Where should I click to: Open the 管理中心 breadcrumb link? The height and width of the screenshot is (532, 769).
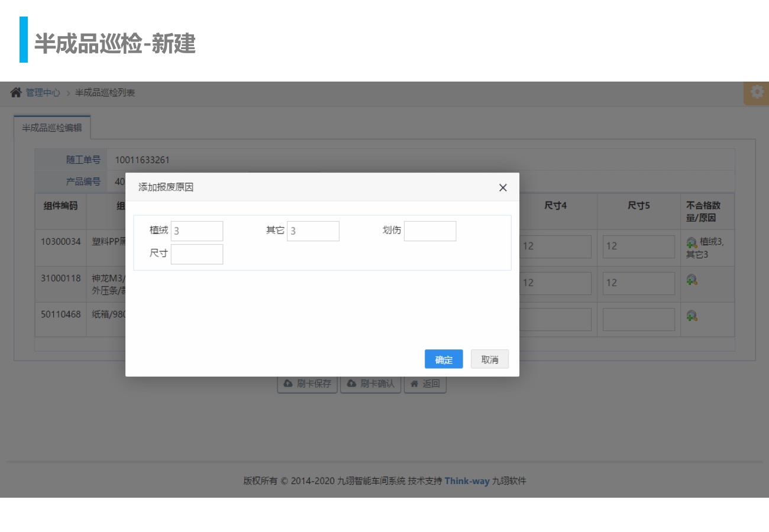[43, 93]
